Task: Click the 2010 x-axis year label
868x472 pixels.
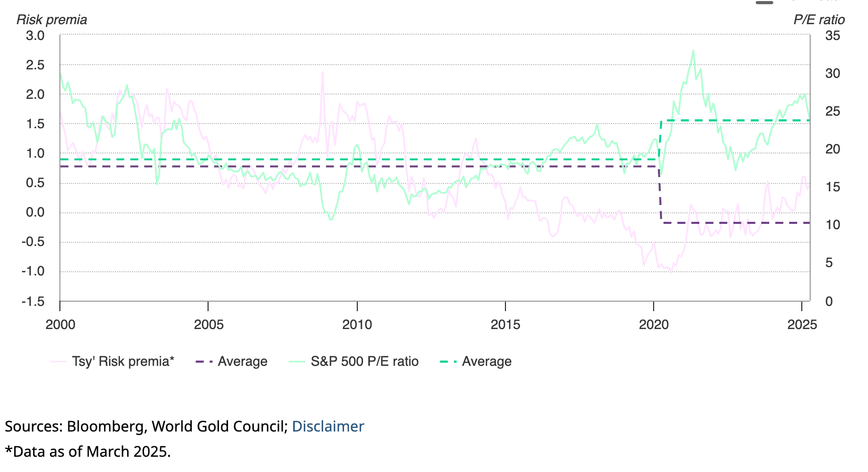Action: point(357,325)
